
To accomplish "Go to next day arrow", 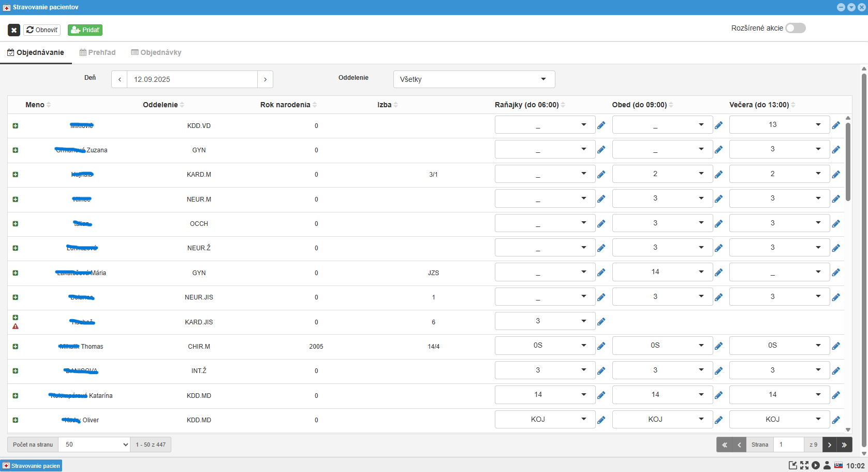I will pyautogui.click(x=265, y=79).
